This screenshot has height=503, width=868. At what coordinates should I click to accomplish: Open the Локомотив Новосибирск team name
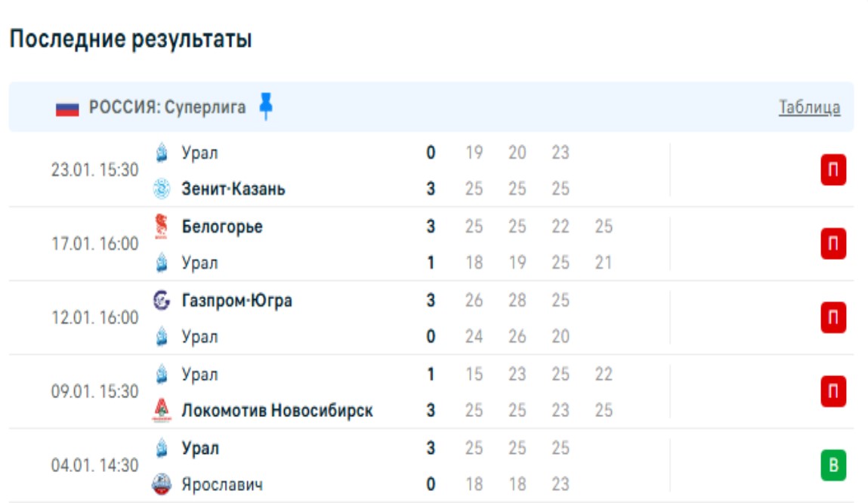(x=277, y=411)
